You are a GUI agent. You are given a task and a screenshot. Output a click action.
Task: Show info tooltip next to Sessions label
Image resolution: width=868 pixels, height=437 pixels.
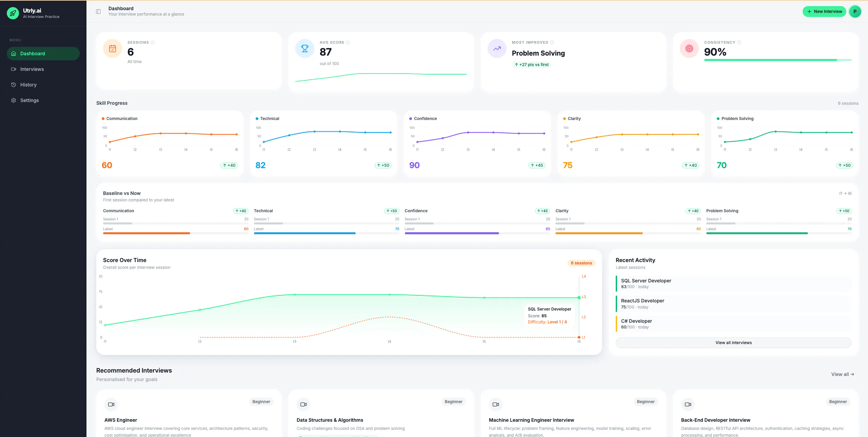coord(153,42)
